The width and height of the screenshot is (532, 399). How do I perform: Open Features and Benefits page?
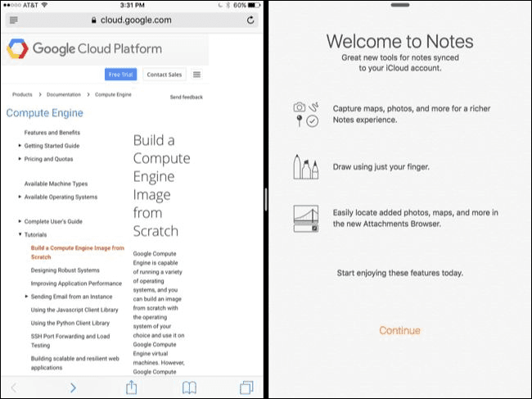[52, 133]
